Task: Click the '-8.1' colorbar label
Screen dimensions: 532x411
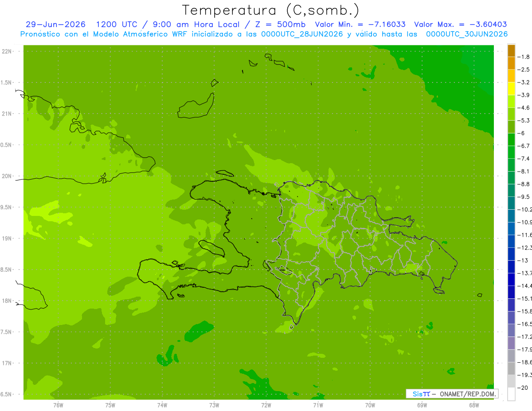Action: 524,171
